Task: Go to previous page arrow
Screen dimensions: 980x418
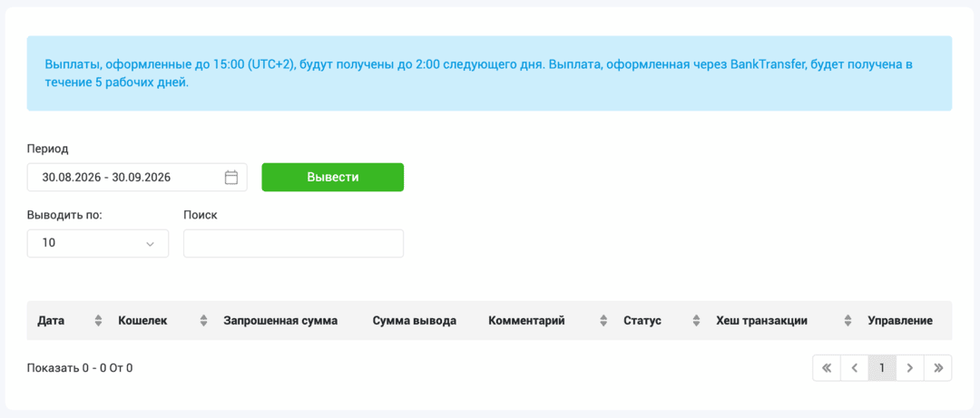Action: (855, 368)
